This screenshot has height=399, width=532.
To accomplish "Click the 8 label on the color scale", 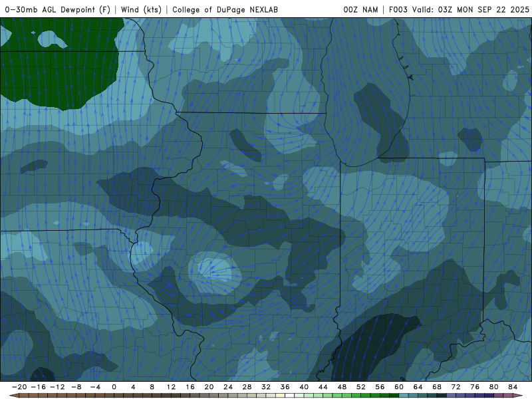I will (x=152, y=387).
